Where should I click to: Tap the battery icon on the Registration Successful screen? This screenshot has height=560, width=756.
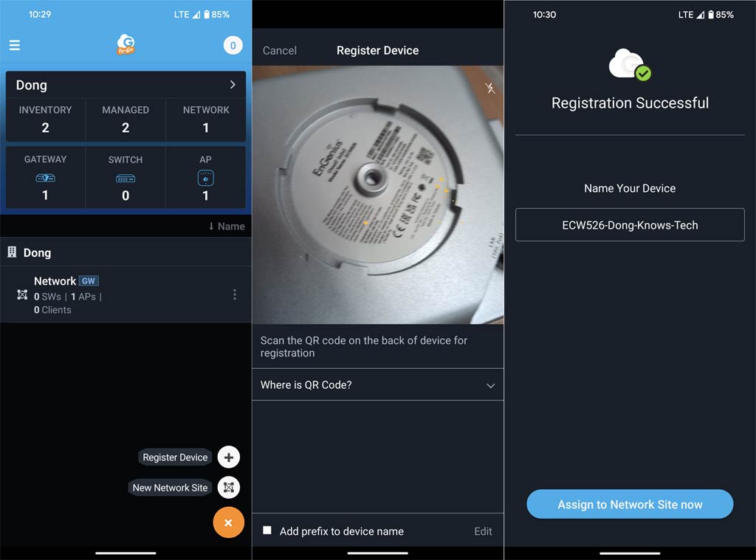[x=711, y=15]
